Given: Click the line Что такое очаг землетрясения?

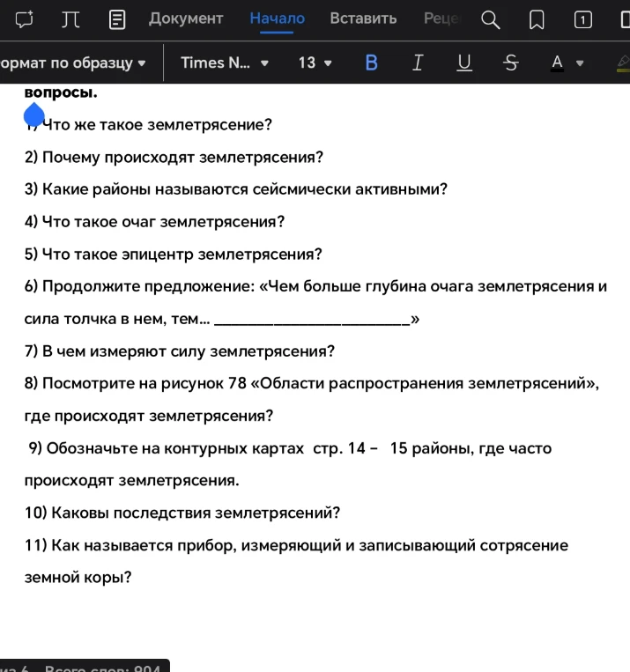Looking at the screenshot, I should point(163,222).
